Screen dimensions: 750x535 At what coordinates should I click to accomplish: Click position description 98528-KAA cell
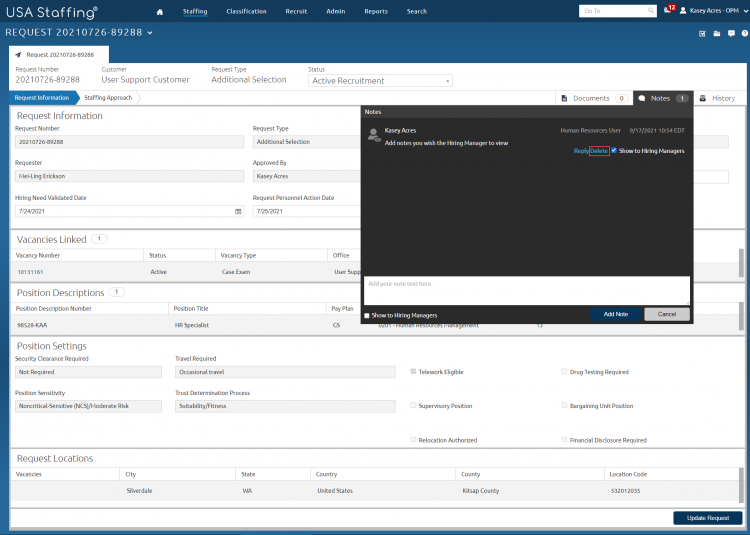coord(33,325)
